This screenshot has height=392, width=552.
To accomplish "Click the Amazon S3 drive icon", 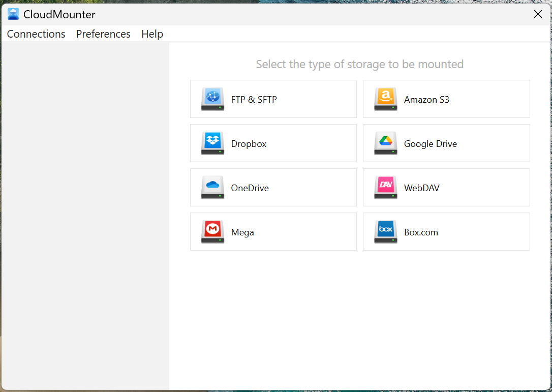I will (385, 99).
